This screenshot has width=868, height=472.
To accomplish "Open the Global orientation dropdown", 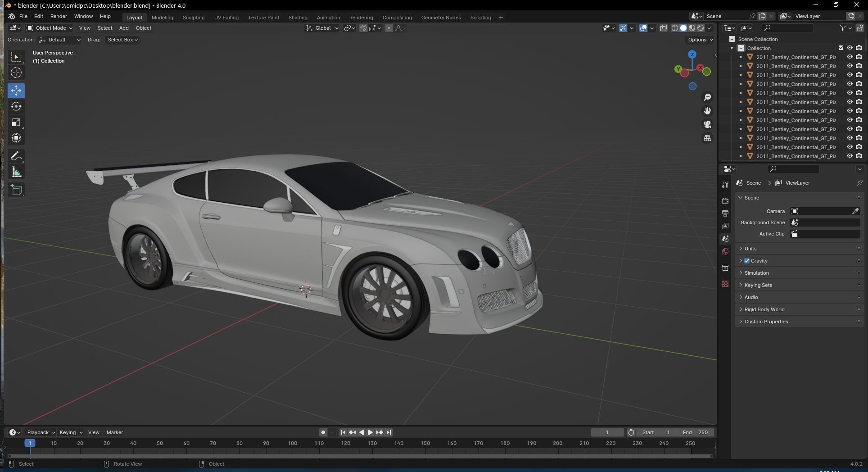I will click(x=322, y=28).
